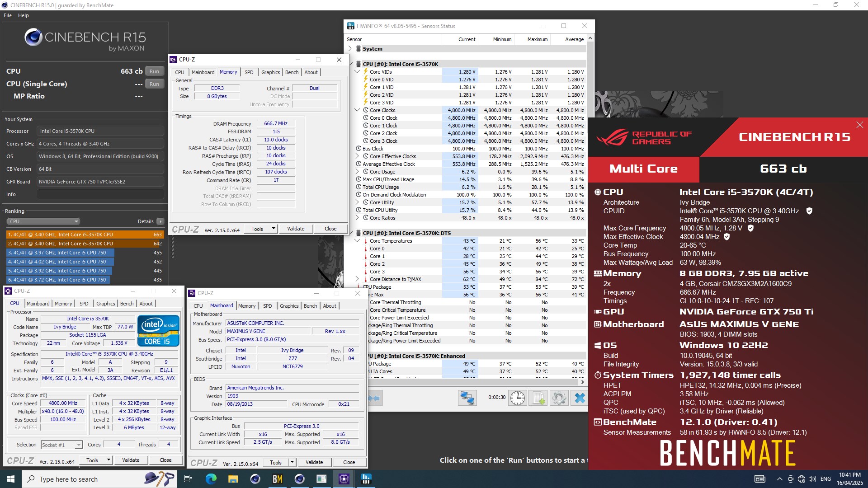Click the Ranking Details arrow button

point(160,221)
